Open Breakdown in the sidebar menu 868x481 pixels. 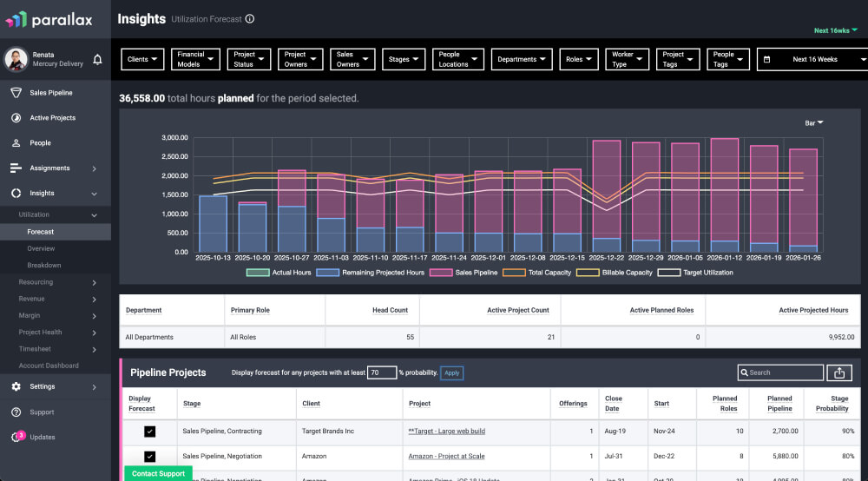43,266
